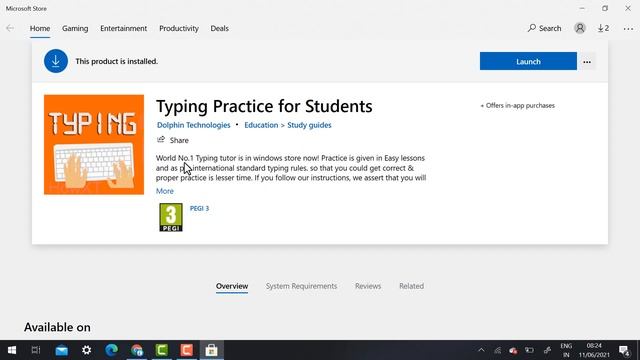The height and width of the screenshot is (360, 640).
Task: Switch to the Gaming tab
Action: coord(75,28)
